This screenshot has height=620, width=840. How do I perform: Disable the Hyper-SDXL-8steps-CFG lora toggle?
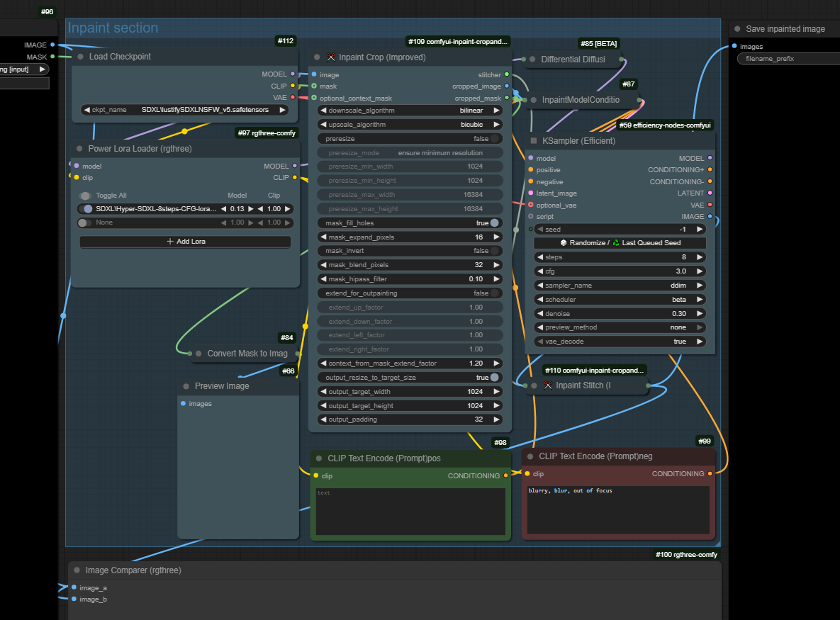click(86, 209)
